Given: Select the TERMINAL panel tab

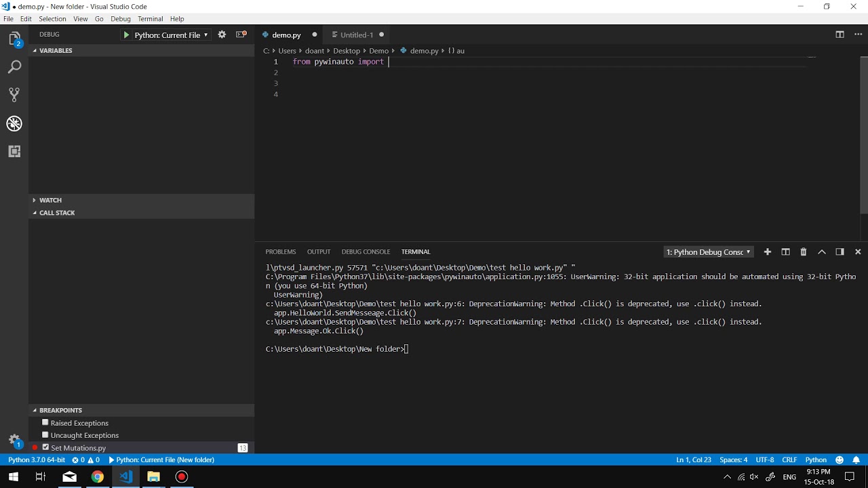Looking at the screenshot, I should click(416, 251).
